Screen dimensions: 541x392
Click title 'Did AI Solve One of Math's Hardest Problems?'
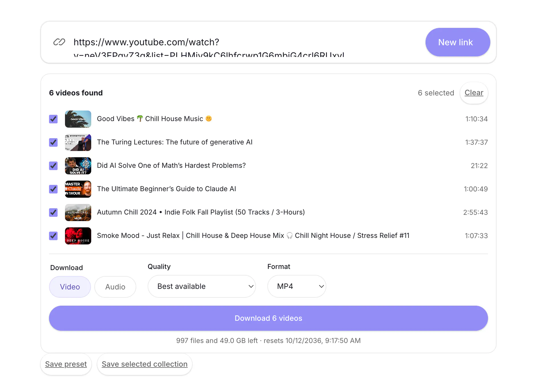tap(171, 166)
